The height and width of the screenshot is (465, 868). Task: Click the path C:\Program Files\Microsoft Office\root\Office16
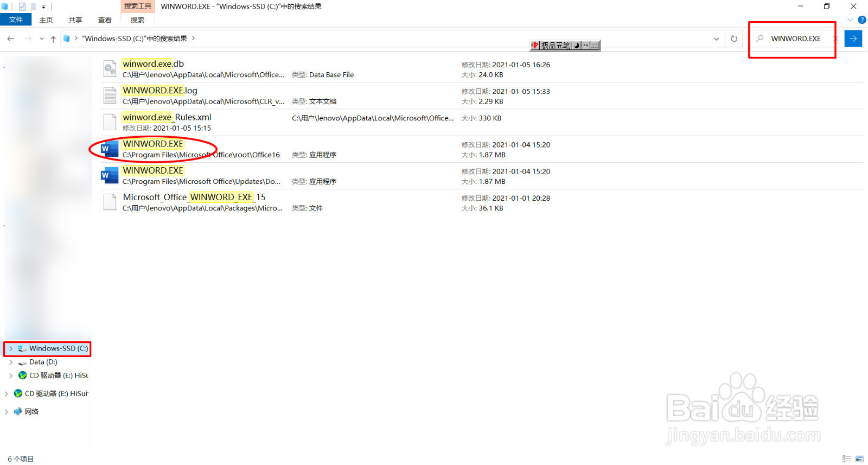pyautogui.click(x=201, y=155)
